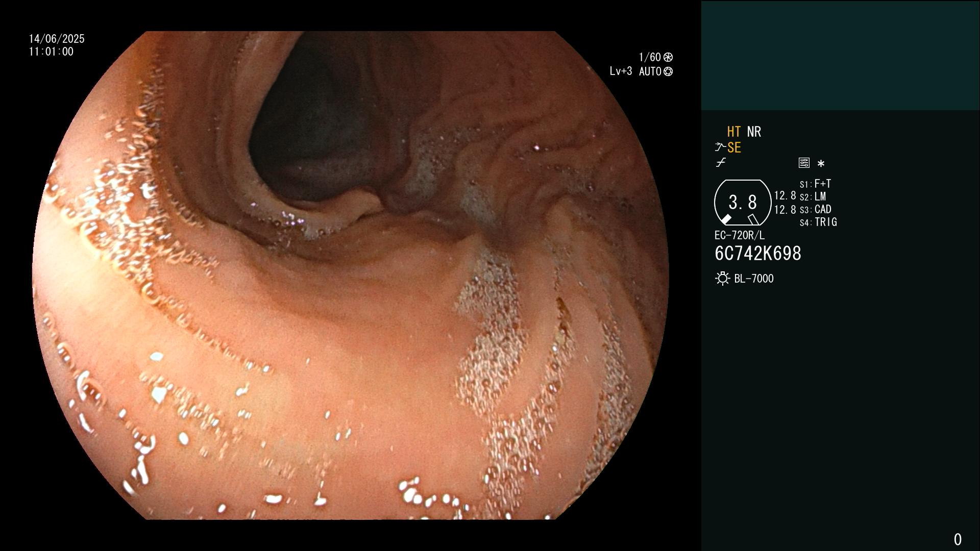Click the Lv+3 brightness level text
Image resolution: width=980 pixels, height=551 pixels.
tap(621, 71)
